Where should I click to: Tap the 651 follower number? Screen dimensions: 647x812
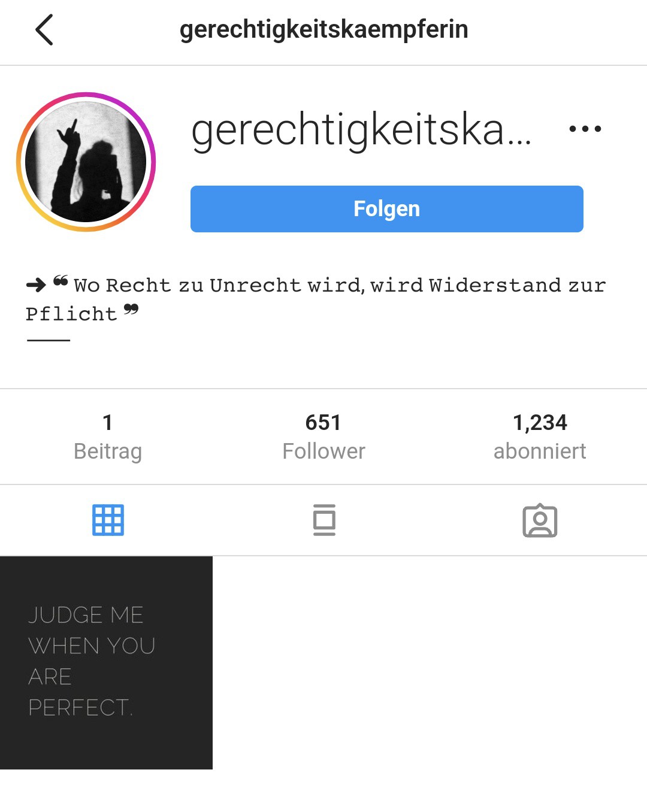[323, 423]
